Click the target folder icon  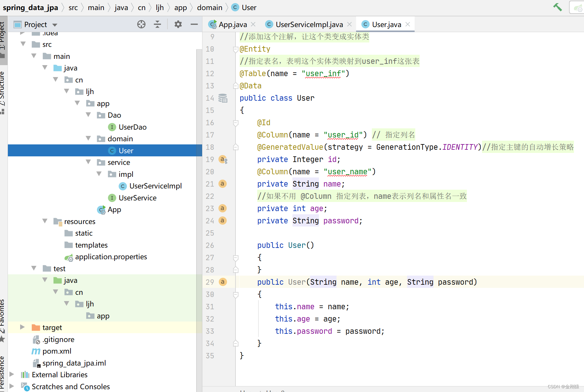pyautogui.click(x=36, y=328)
